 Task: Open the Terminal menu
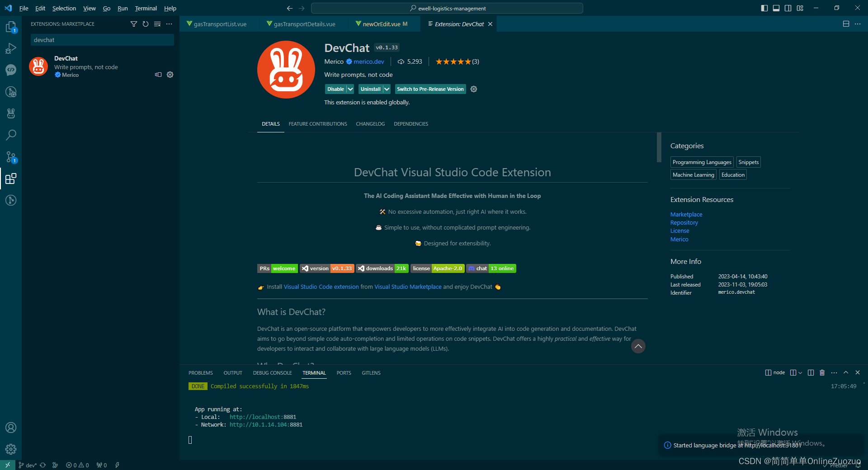(x=146, y=8)
